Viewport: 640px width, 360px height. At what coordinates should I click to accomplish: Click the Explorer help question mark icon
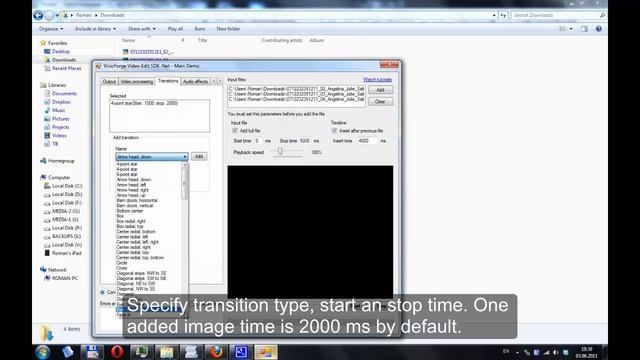point(598,29)
